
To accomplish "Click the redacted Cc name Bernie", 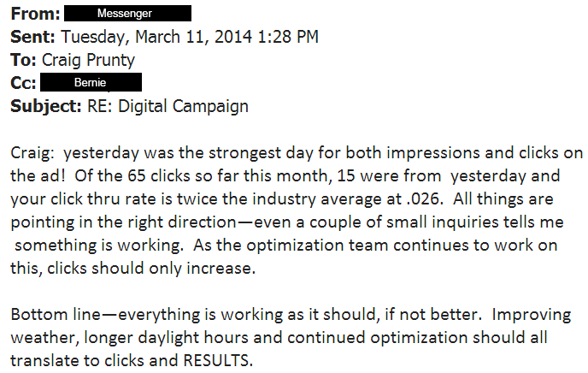I will tap(91, 82).
